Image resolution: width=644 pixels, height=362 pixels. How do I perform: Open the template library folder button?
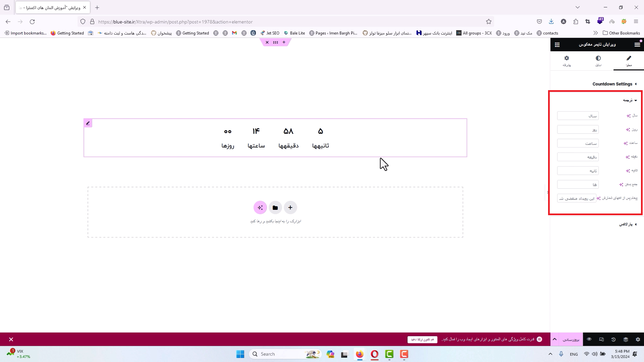coord(275,207)
